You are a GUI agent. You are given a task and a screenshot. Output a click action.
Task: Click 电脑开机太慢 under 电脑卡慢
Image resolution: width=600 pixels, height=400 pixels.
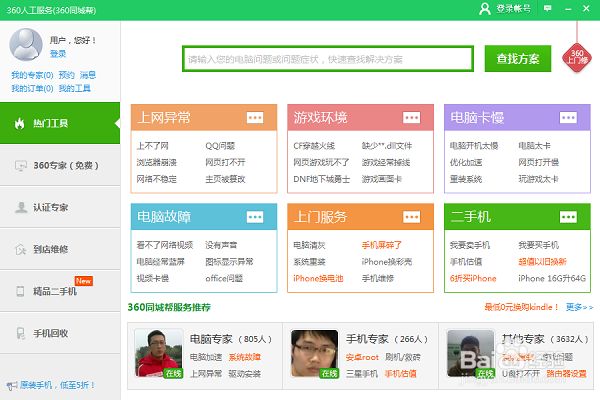474,146
